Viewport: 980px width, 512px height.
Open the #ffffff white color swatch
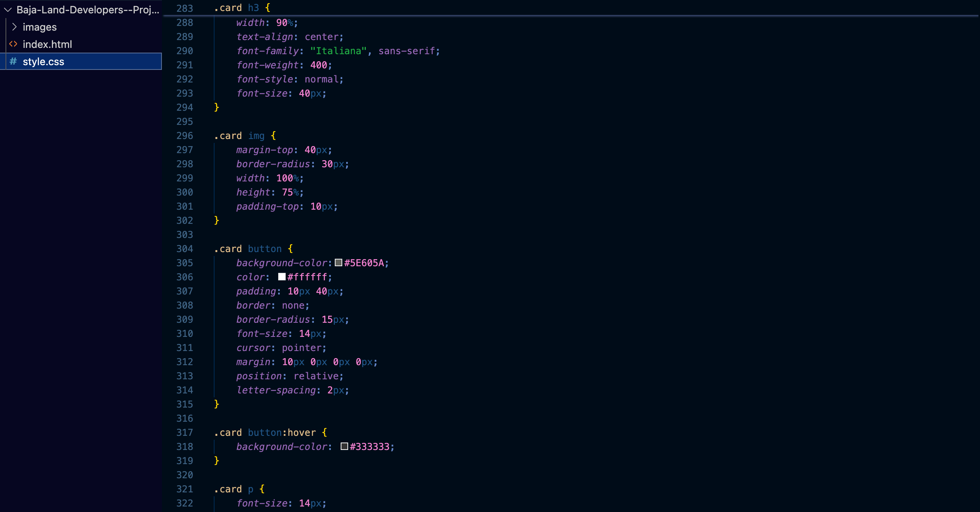[282, 277]
